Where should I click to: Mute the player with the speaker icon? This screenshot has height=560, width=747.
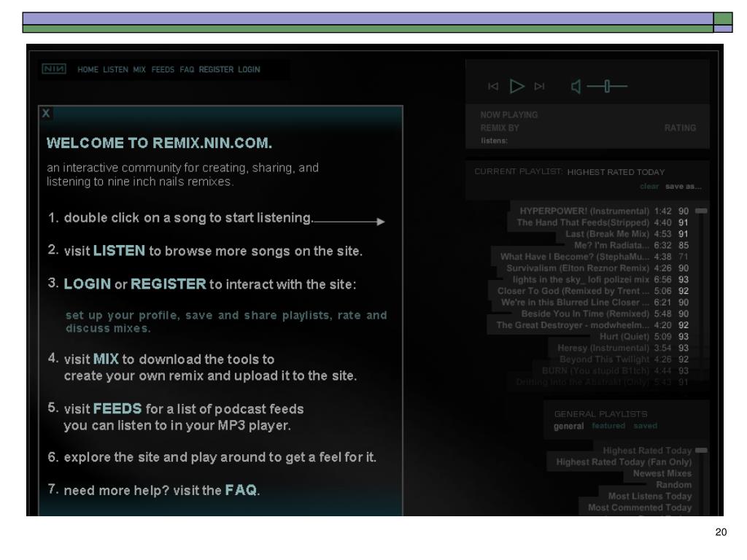coord(576,86)
